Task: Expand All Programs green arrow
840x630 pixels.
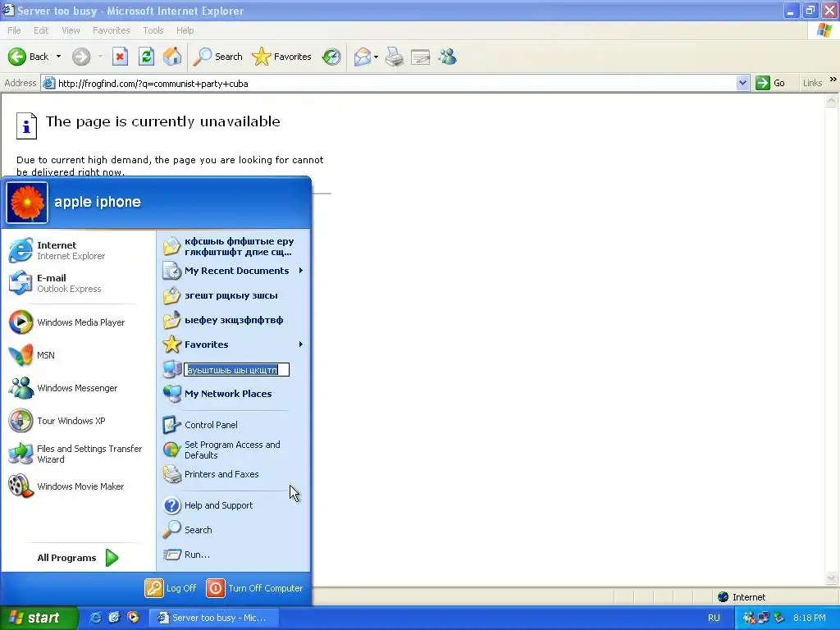Action: [x=112, y=558]
